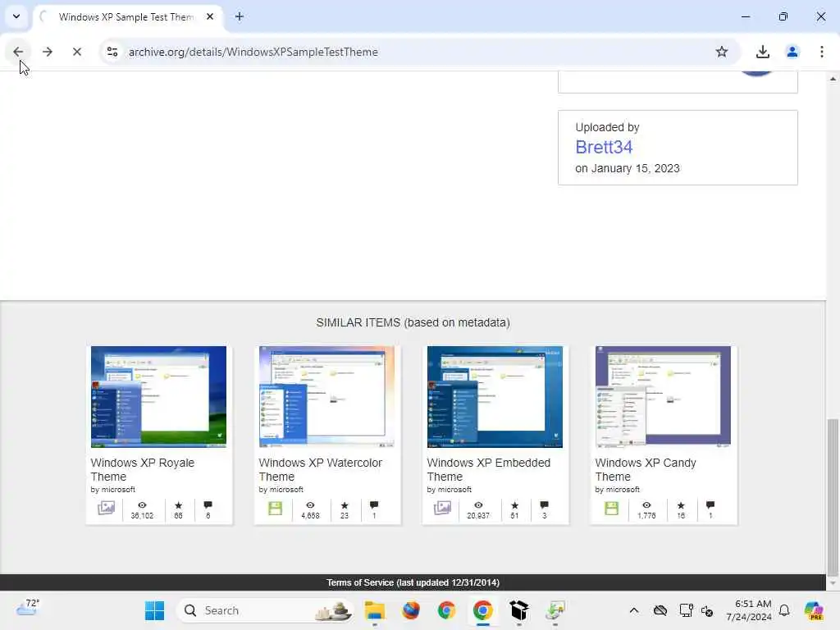This screenshot has width=840, height=630.
Task: Click the cloud sync tray icon
Action: tap(660, 610)
